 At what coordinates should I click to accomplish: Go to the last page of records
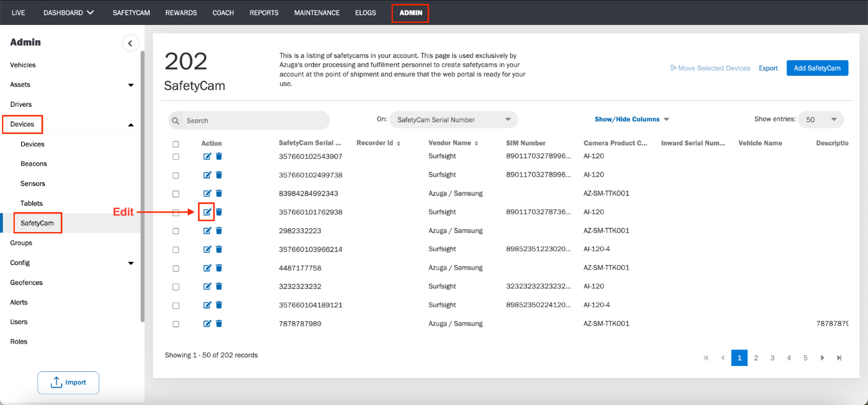(x=839, y=358)
